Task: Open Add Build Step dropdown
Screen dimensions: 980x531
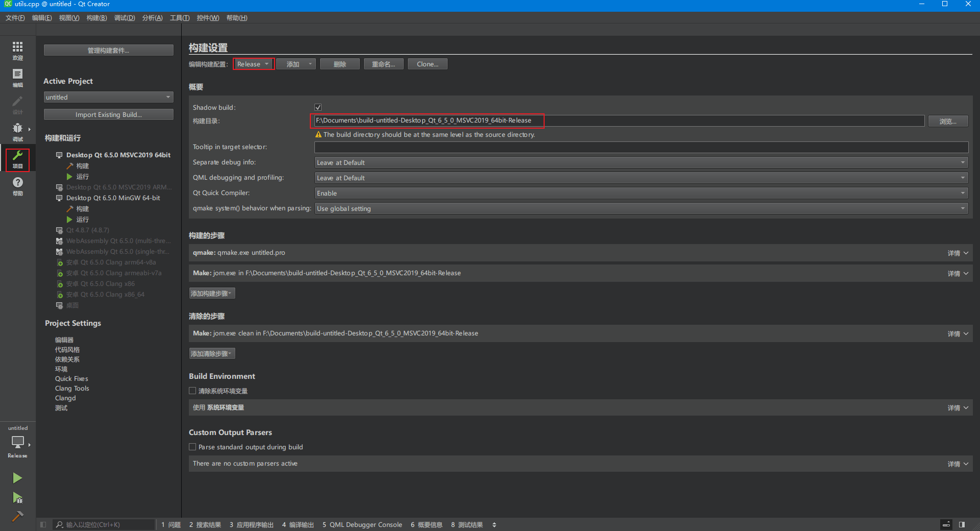Action: 212,293
